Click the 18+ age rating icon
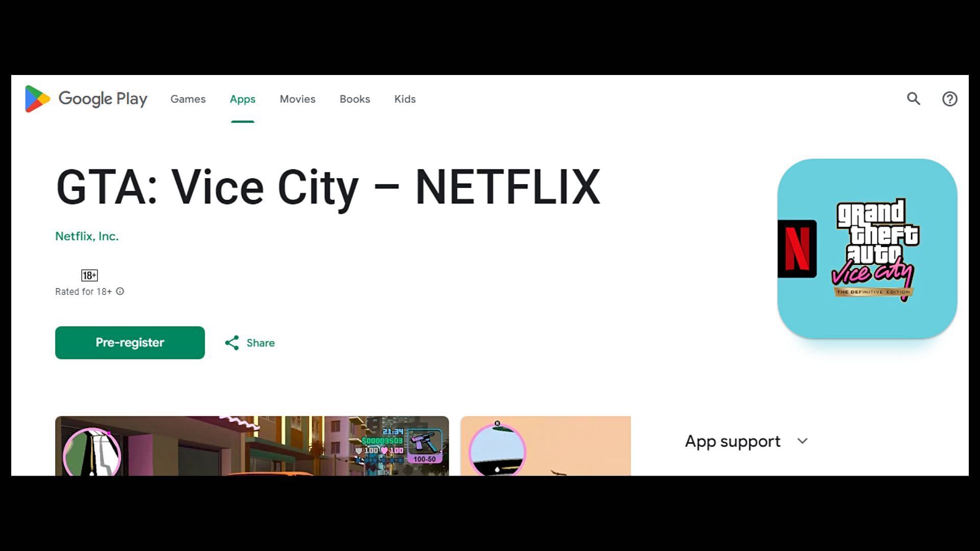This screenshot has height=551, width=980. pyautogui.click(x=88, y=275)
